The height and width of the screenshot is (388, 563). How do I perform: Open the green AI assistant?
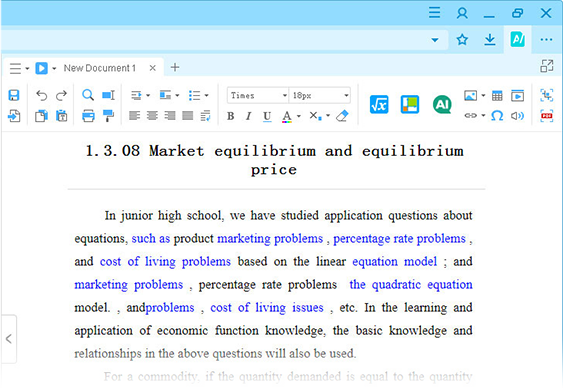pyautogui.click(x=442, y=104)
